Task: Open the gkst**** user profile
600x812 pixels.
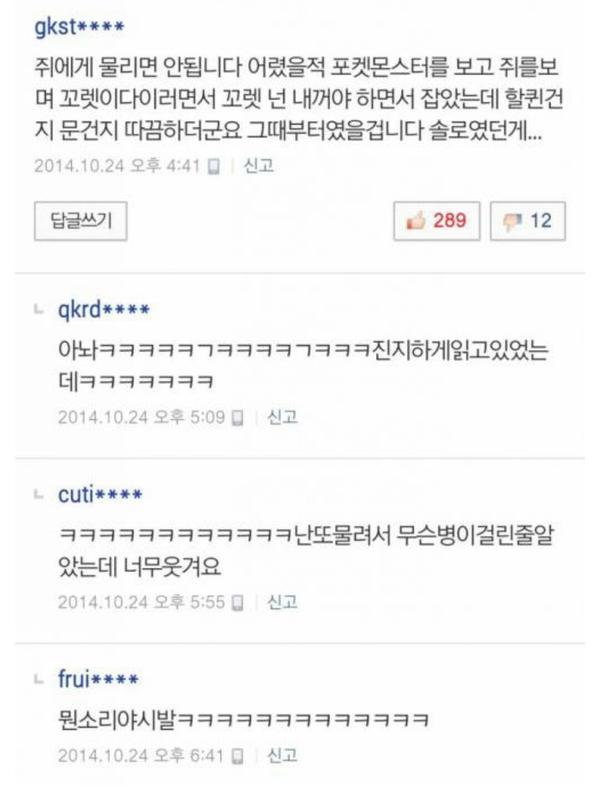Action: pos(79,26)
